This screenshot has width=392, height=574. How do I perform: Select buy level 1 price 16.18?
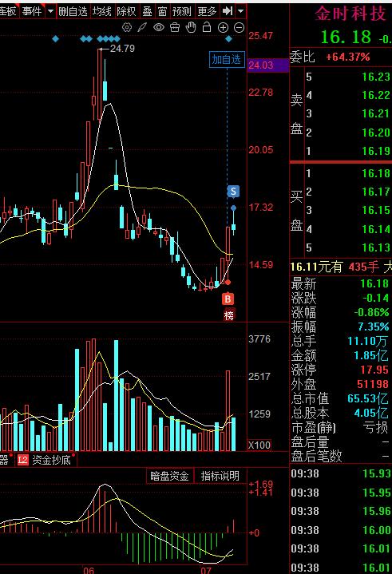(x=376, y=173)
